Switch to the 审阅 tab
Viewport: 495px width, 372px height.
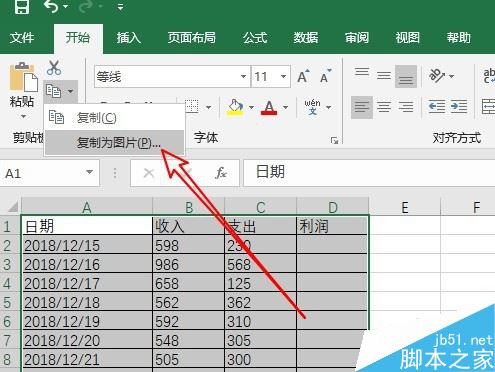tap(357, 38)
